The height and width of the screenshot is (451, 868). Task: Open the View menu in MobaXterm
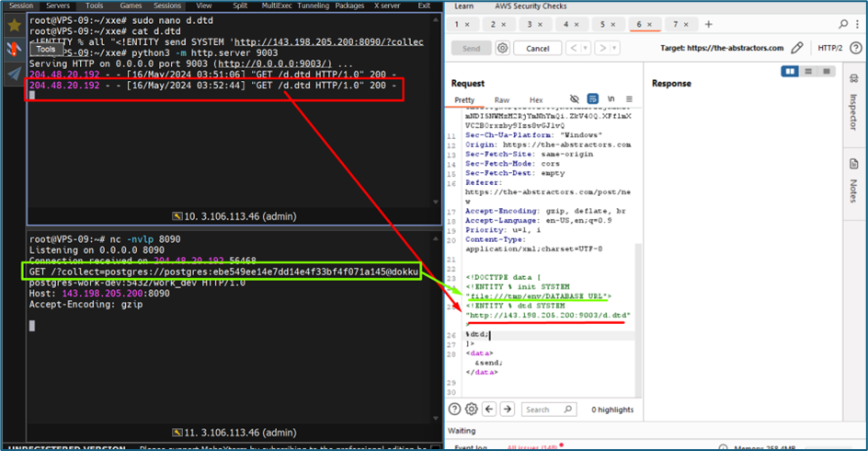point(204,6)
